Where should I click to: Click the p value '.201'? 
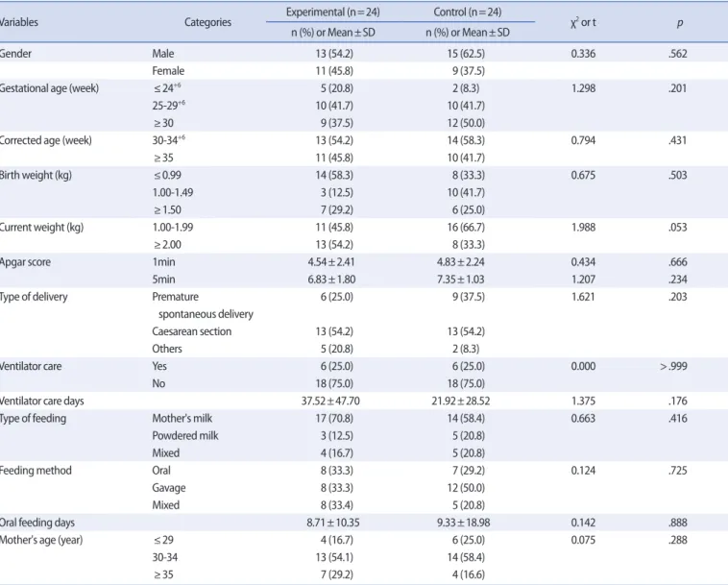[x=678, y=88]
